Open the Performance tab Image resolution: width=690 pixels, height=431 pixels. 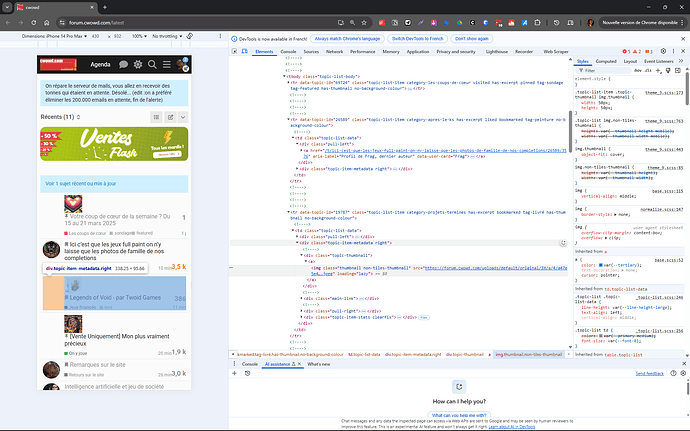[363, 52]
